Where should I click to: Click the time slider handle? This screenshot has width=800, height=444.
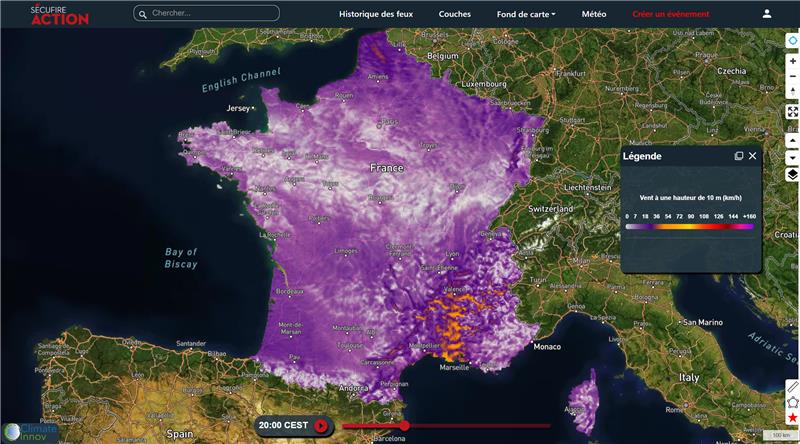[x=404, y=426]
